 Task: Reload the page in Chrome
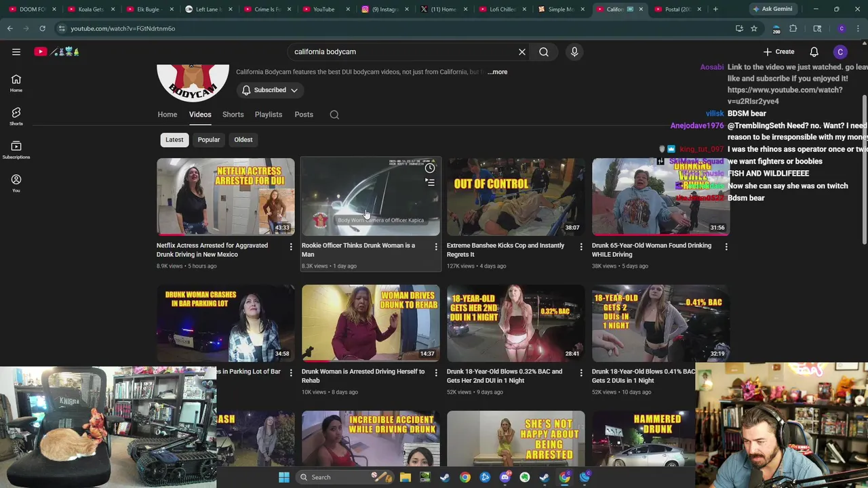click(x=42, y=28)
